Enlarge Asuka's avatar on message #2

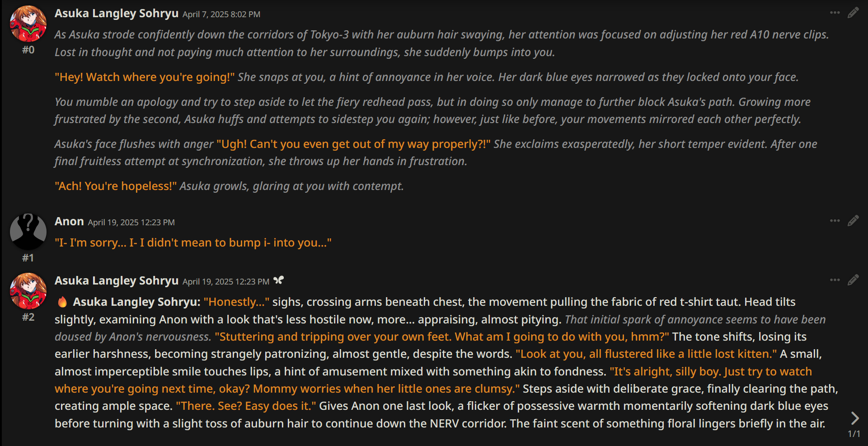[x=28, y=291]
